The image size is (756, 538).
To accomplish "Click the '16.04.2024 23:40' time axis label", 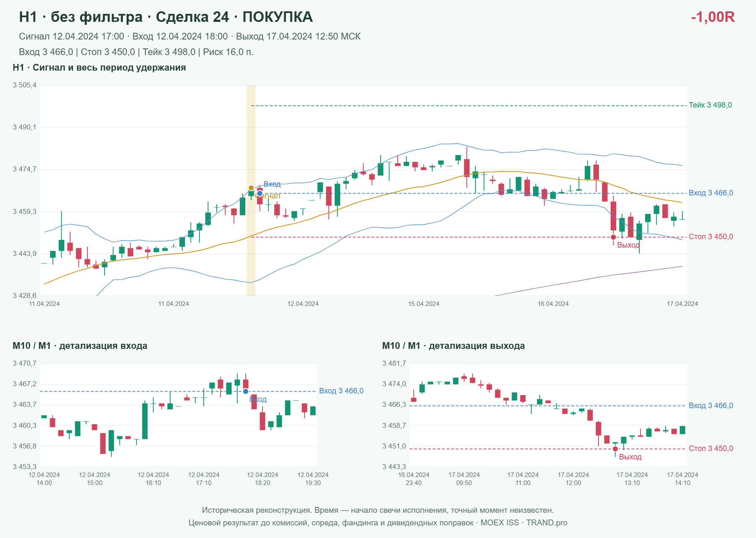I will pos(414,479).
